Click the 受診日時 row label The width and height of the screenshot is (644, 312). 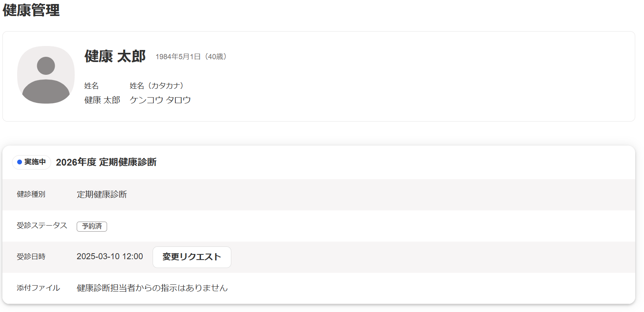pyautogui.click(x=31, y=257)
